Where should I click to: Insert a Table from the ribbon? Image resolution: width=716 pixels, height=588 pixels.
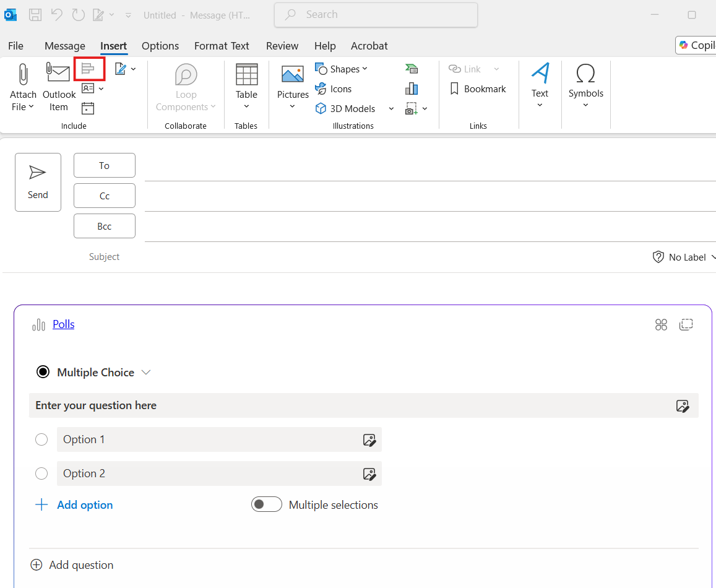[246, 80]
